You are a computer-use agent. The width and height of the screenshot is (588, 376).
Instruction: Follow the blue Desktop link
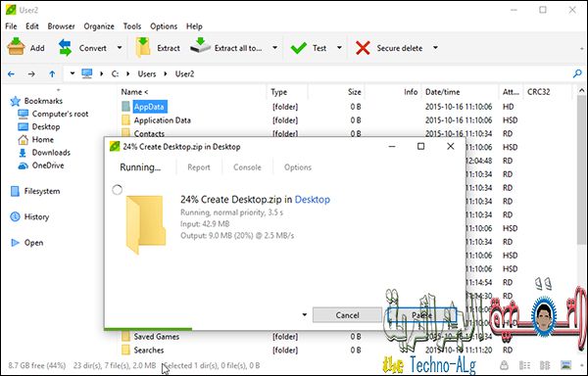tap(313, 200)
